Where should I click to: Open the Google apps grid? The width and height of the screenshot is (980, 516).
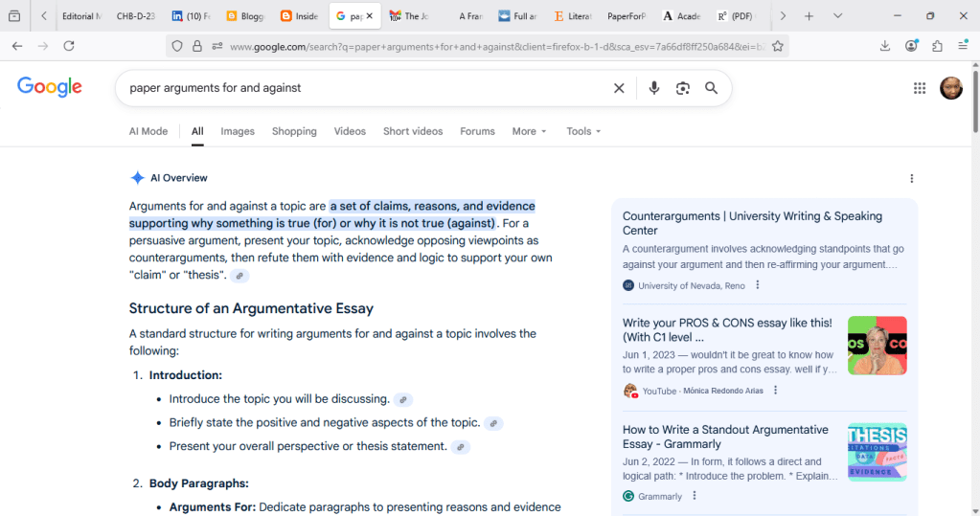pos(920,88)
